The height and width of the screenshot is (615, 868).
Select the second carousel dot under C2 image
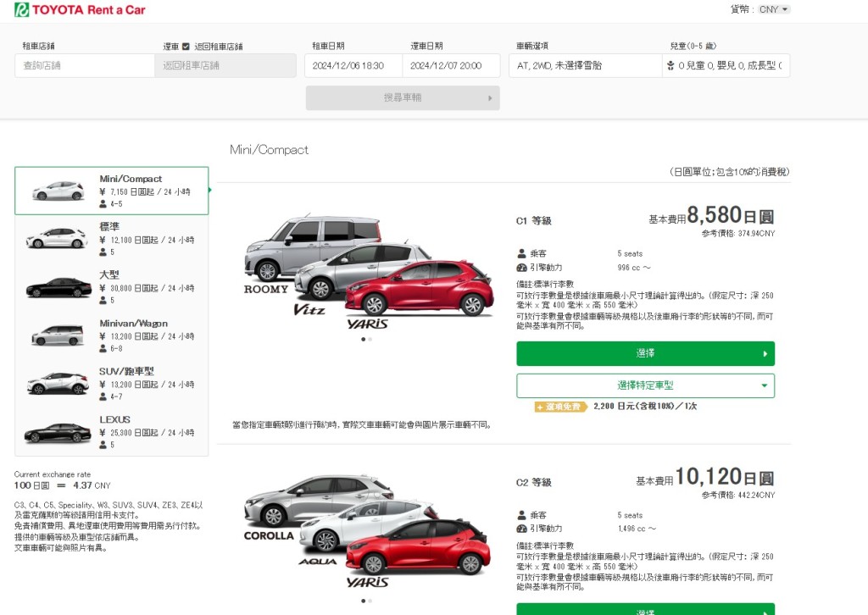point(370,601)
